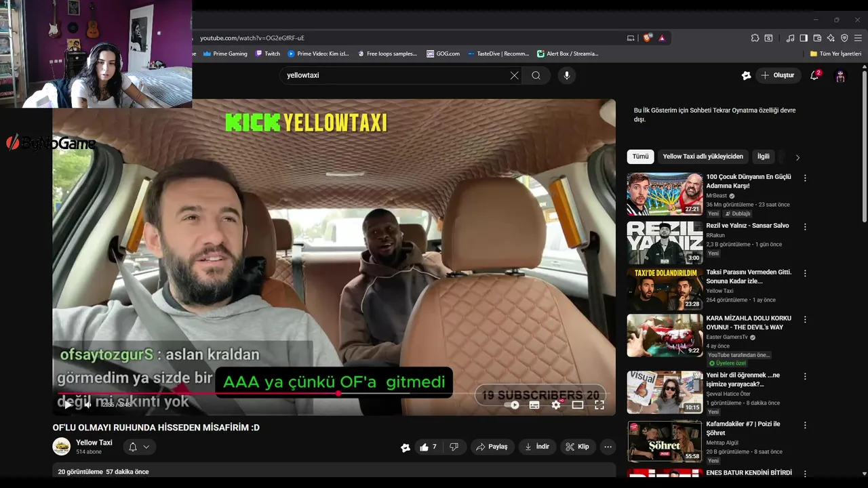Click the İndir download button
The image size is (868, 488).
coord(537,447)
